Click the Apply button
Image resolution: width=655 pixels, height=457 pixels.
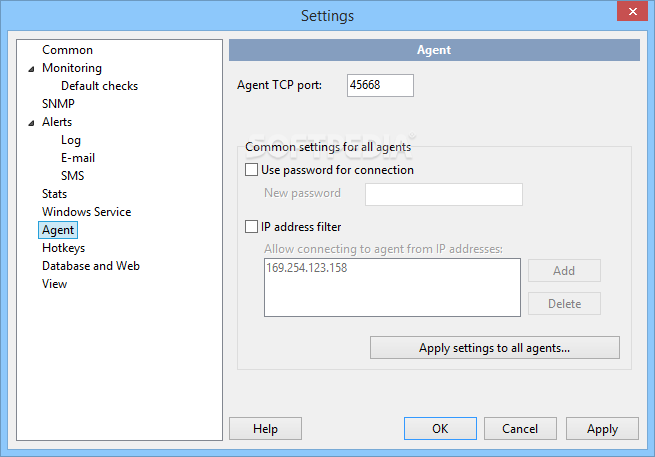[x=602, y=428]
